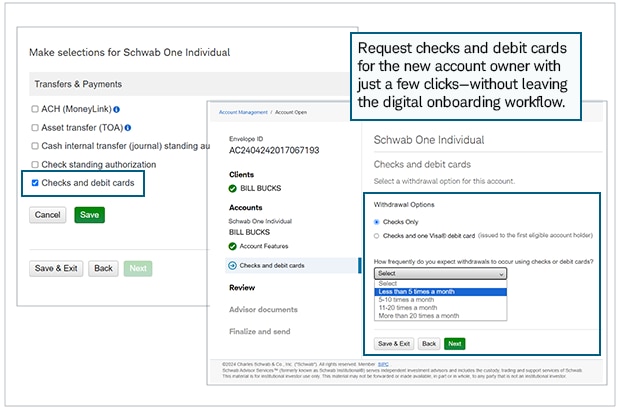The width and height of the screenshot is (620, 410).
Task: Choose Less than 5 times a month
Action: pyautogui.click(x=440, y=292)
